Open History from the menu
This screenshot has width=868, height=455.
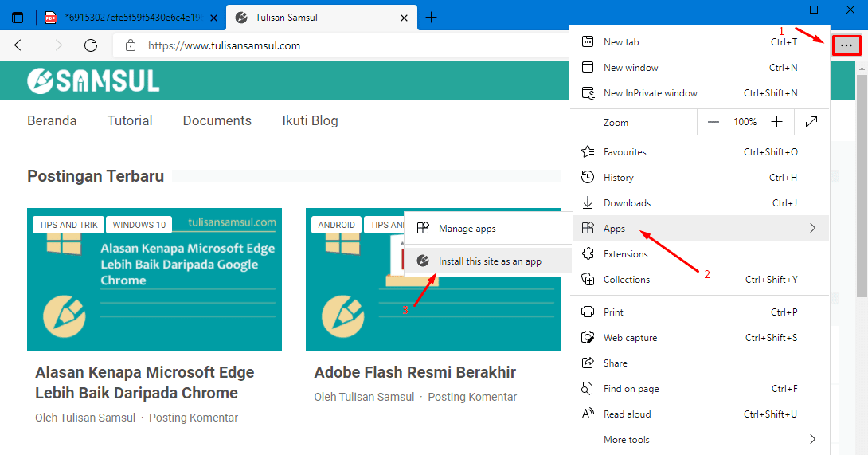(x=699, y=178)
